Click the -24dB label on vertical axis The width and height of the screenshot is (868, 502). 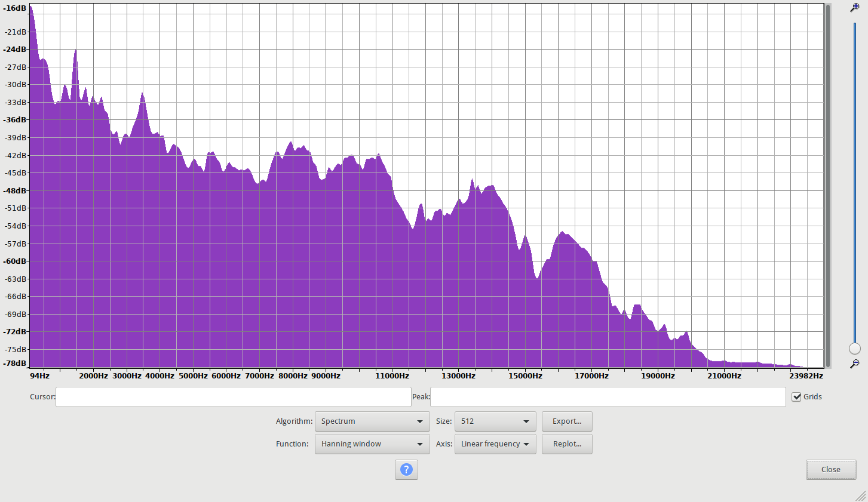pyautogui.click(x=15, y=50)
